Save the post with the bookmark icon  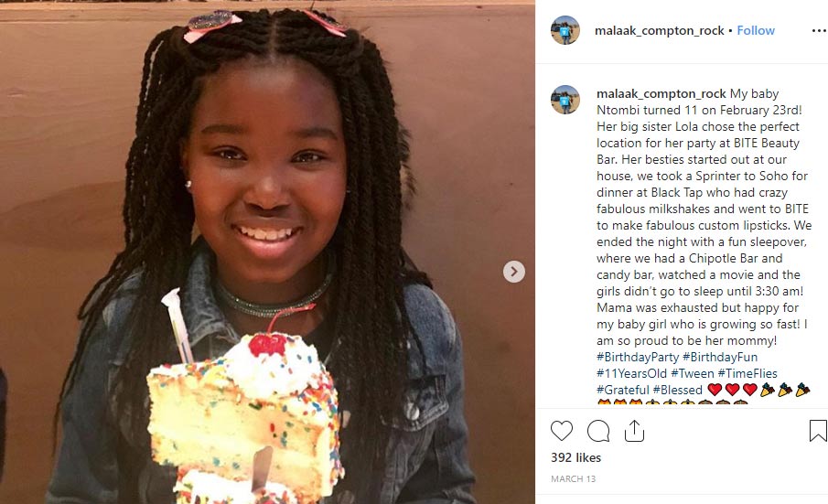pyautogui.click(x=817, y=430)
